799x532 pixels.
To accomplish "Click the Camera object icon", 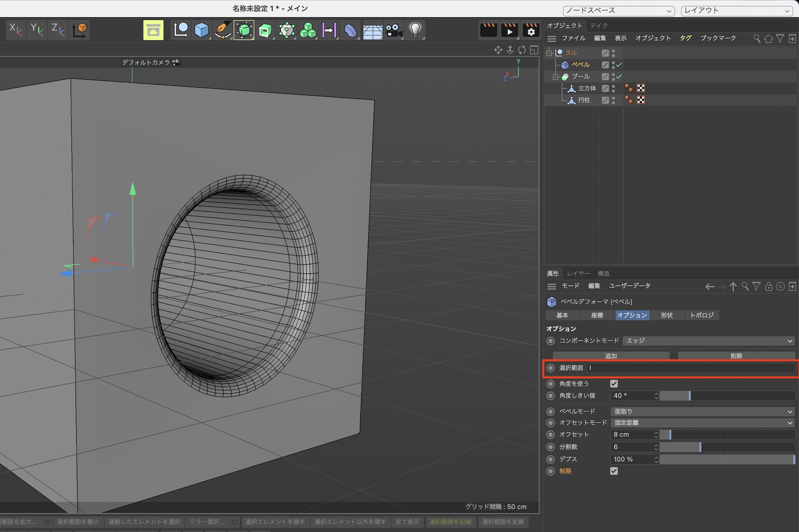I will click(394, 30).
